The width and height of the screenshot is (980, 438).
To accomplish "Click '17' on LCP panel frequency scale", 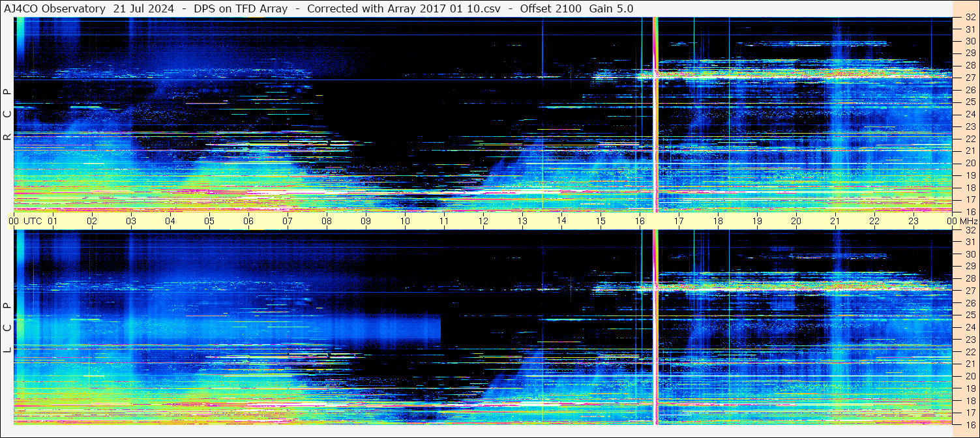I will pyautogui.click(x=970, y=412).
